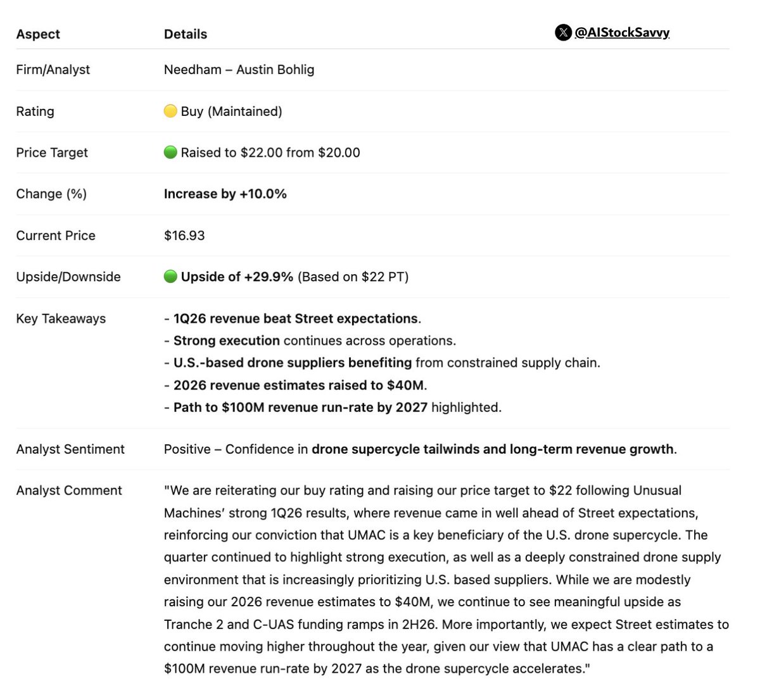Image resolution: width=760 pixels, height=700 pixels.
Task: Click the X logo icon
Action: [563, 32]
